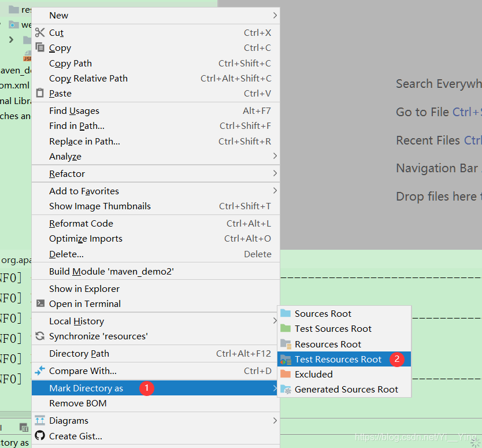This screenshot has height=448, width=482.
Task: Click the Copy pages icon
Action: (40, 47)
